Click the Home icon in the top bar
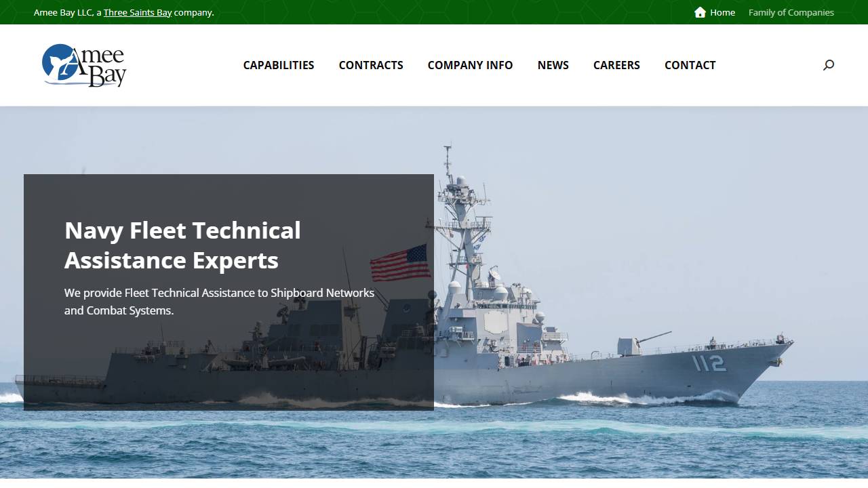This screenshot has width=868, height=488. click(x=699, y=12)
